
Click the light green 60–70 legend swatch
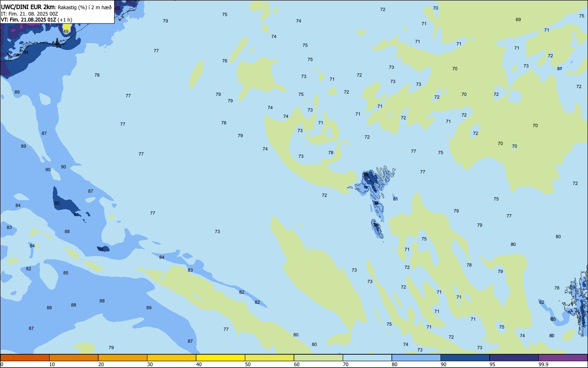point(318,357)
